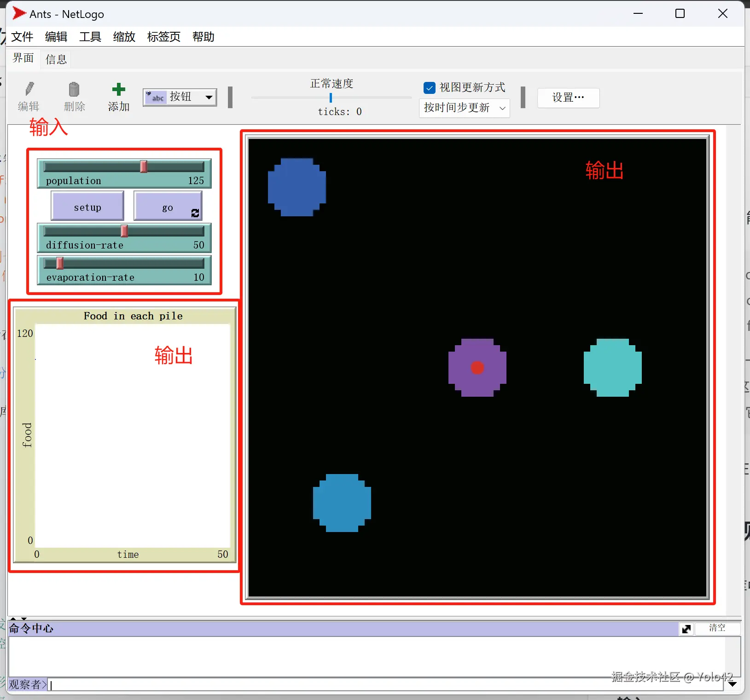This screenshot has width=750, height=700.
Task: Click the evaporation-rate slider handle
Action: tap(60, 263)
